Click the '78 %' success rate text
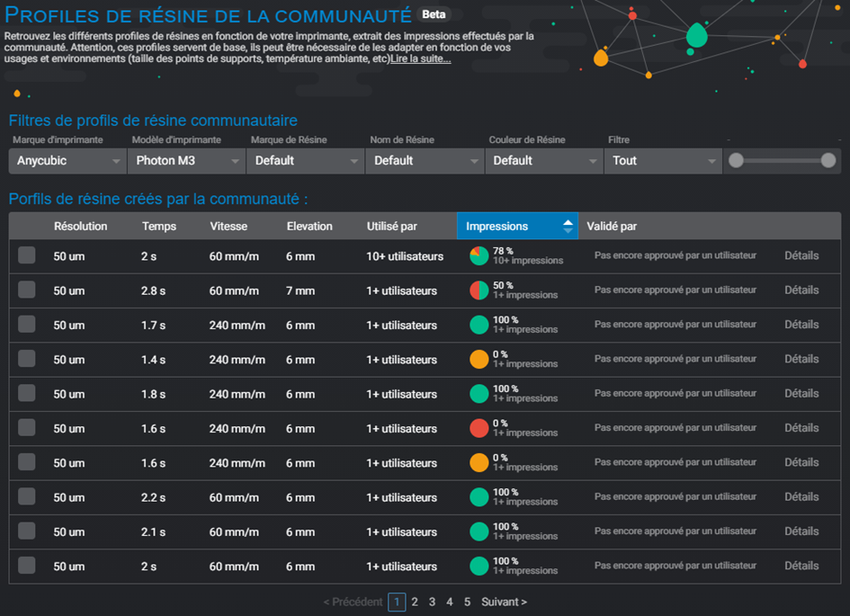 (503, 251)
